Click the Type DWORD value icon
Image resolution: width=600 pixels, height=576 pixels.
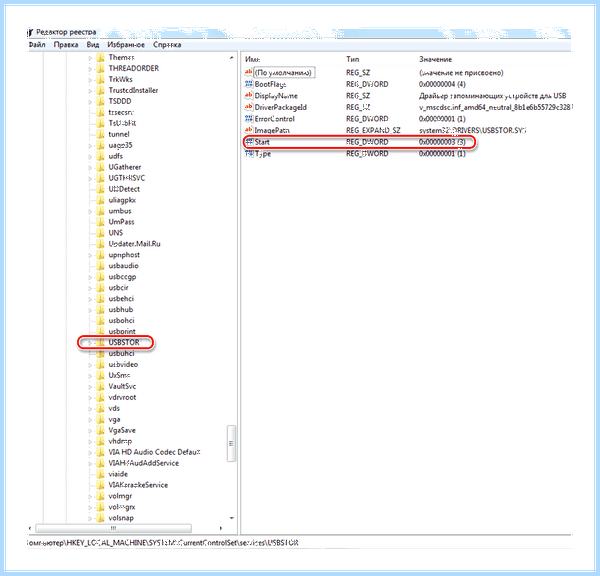(x=249, y=153)
